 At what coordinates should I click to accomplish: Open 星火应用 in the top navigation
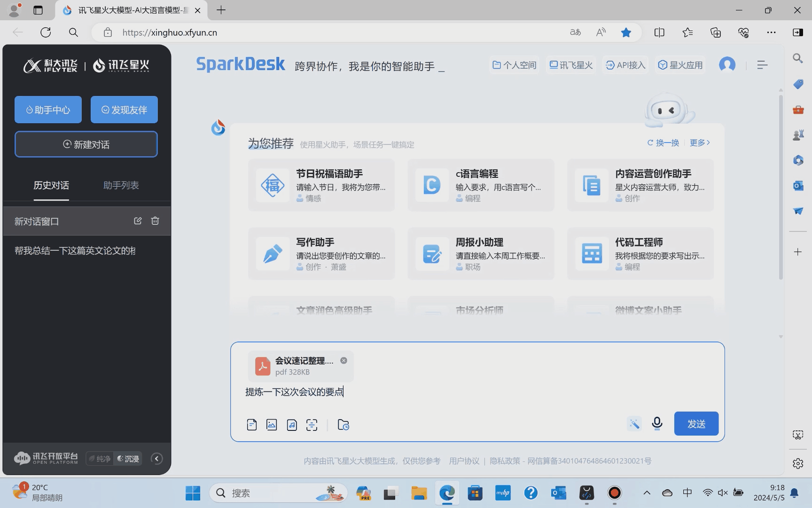click(x=680, y=65)
